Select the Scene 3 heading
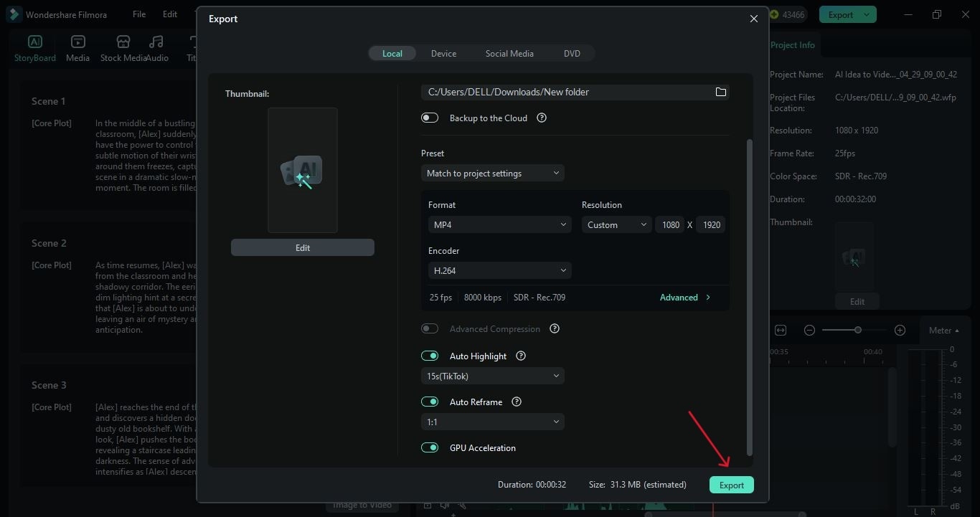Screen dimensions: 980x517 click(49, 385)
